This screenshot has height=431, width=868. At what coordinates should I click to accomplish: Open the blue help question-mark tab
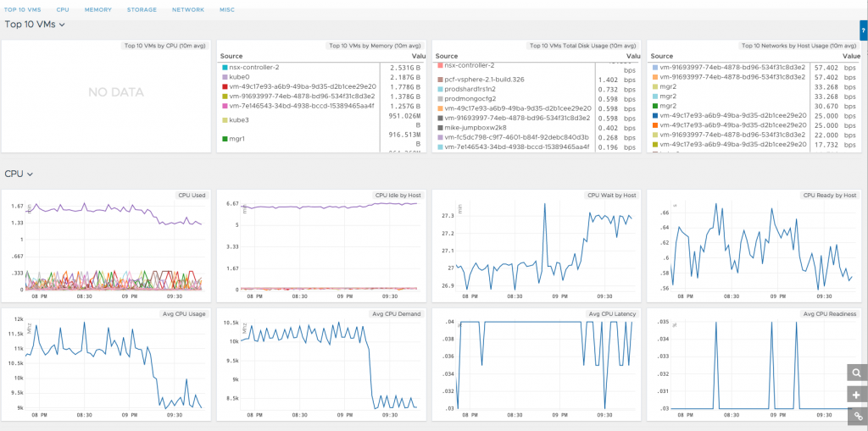point(863,30)
